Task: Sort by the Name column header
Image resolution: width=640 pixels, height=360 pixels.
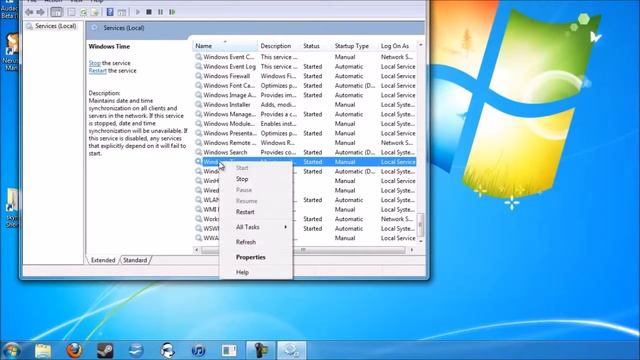Action: click(x=225, y=46)
